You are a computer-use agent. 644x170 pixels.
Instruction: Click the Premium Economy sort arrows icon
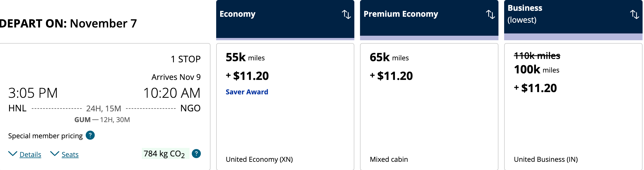(x=490, y=14)
